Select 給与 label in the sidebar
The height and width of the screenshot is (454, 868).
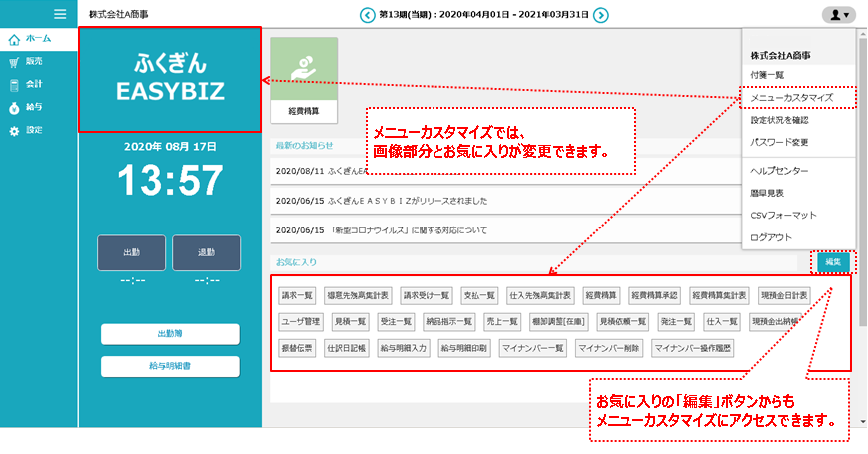34,107
